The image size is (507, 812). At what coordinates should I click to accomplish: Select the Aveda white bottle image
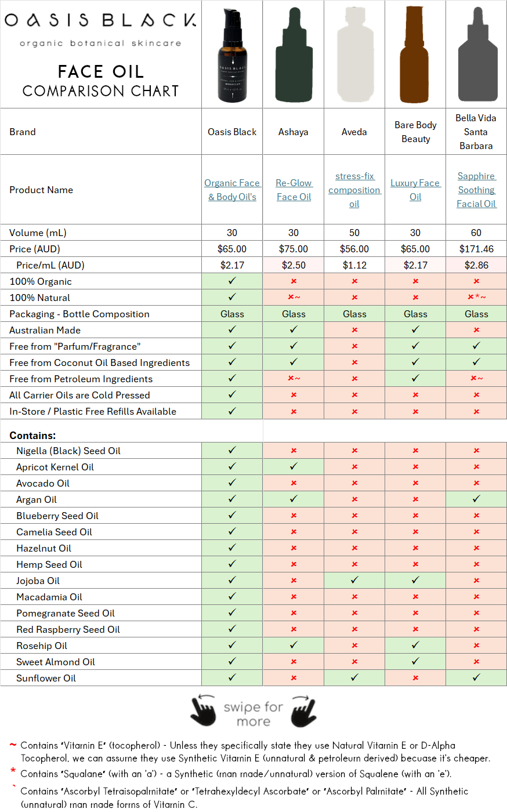point(354,54)
